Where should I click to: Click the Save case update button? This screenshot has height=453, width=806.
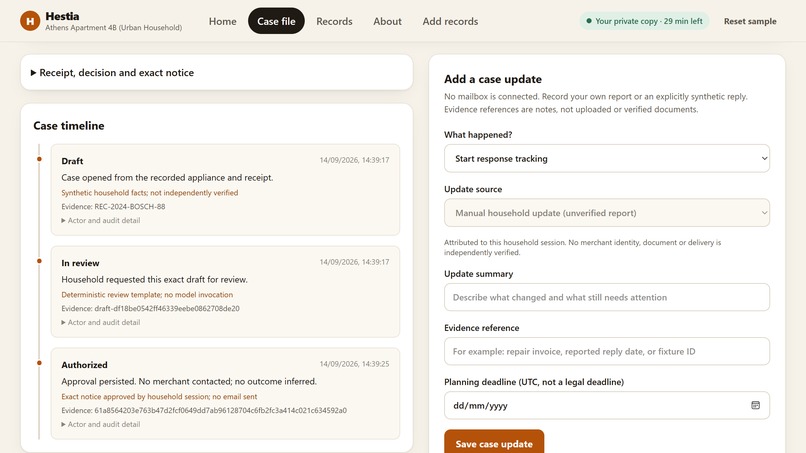click(494, 443)
